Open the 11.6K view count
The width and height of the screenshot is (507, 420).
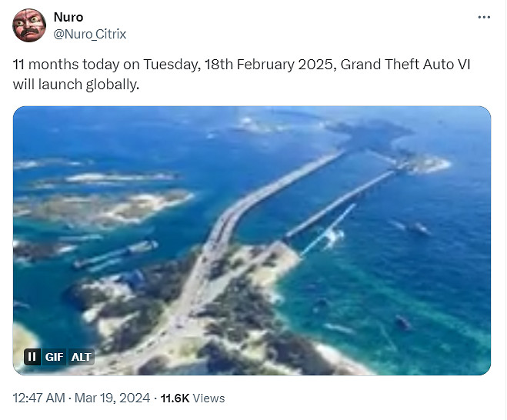(175, 398)
